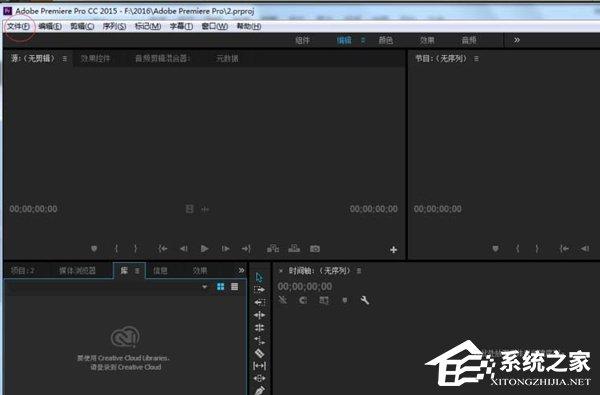Screen dimensions: 600x395
Task: Open the 剪辑(C) menu
Action: click(x=82, y=26)
